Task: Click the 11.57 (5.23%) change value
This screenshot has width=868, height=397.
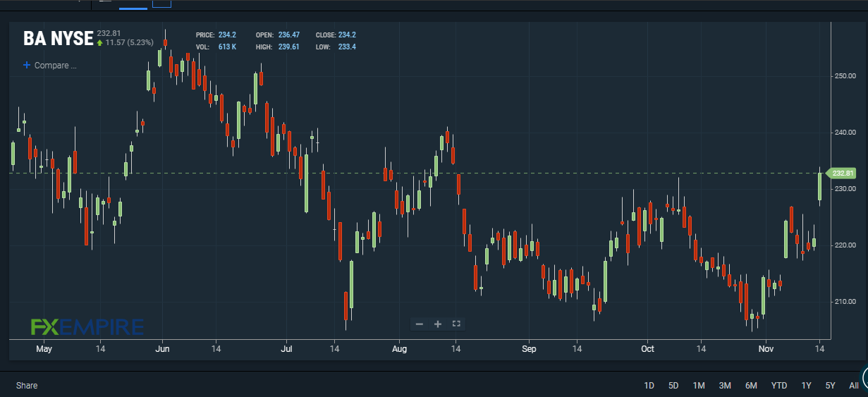Action: click(130, 42)
